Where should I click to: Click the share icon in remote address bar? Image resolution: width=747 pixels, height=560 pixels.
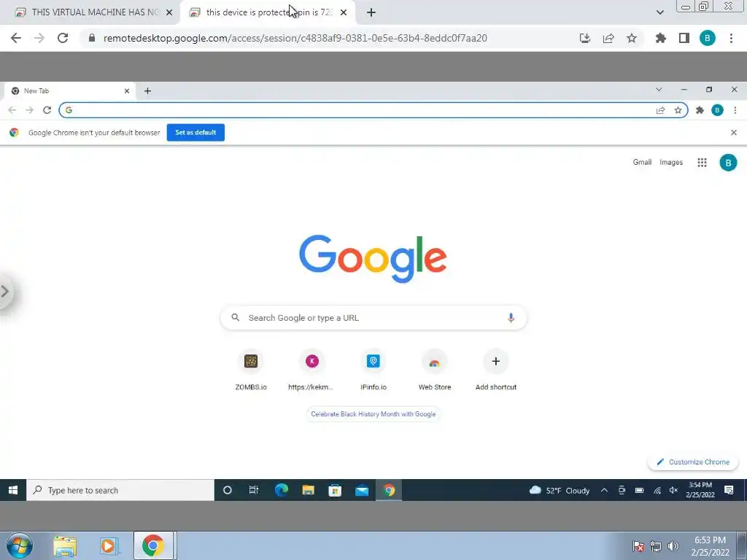660,111
